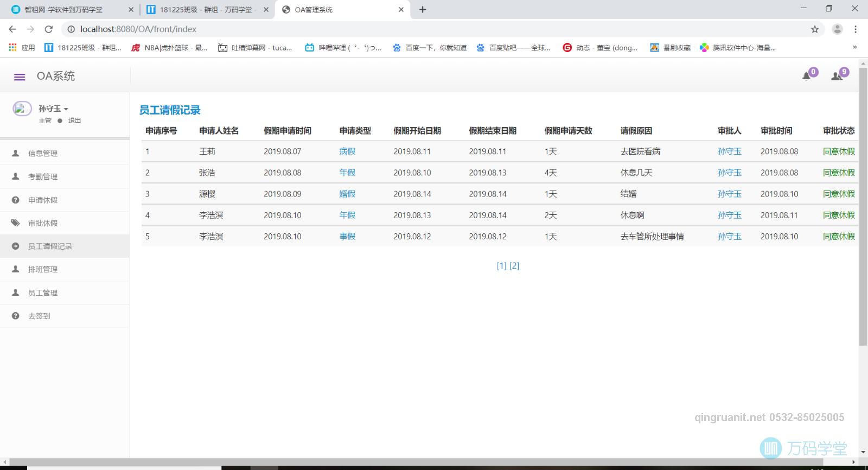Open the bell notifications icon

pos(807,76)
